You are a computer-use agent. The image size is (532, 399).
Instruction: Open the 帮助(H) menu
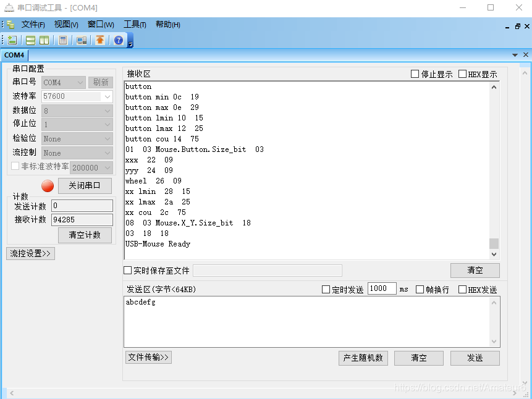pos(168,25)
